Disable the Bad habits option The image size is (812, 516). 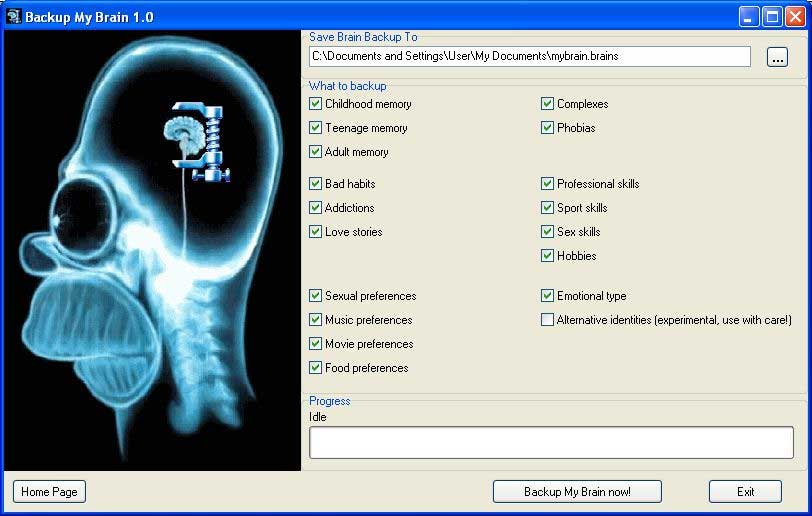(315, 183)
